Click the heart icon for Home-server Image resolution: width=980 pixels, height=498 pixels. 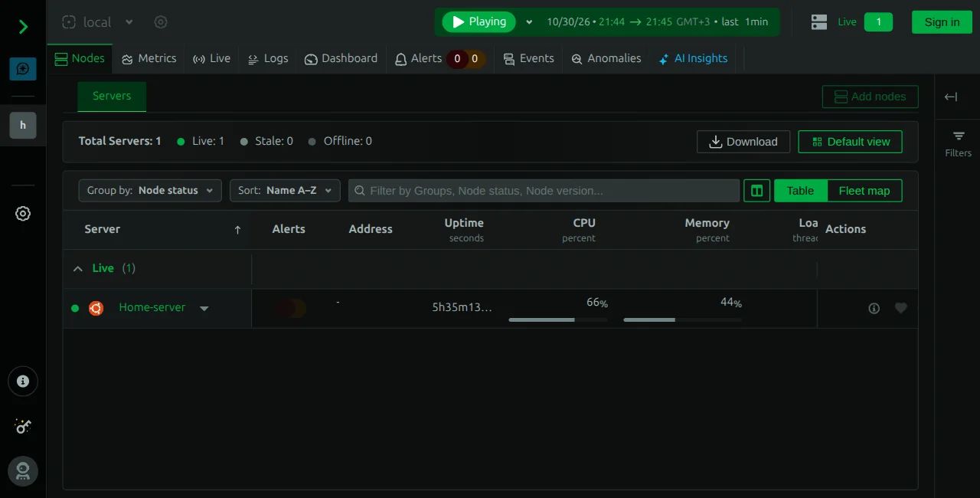coord(901,308)
